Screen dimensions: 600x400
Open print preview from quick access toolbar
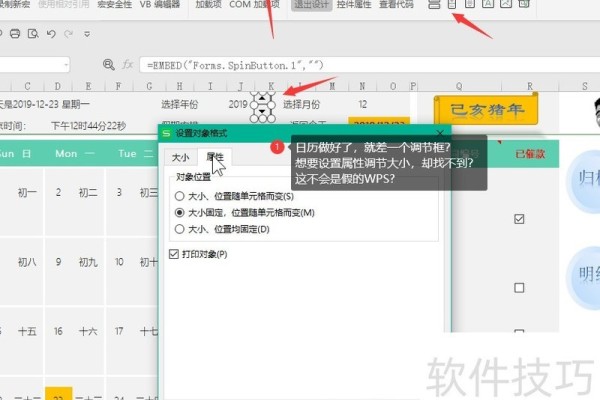point(33,34)
